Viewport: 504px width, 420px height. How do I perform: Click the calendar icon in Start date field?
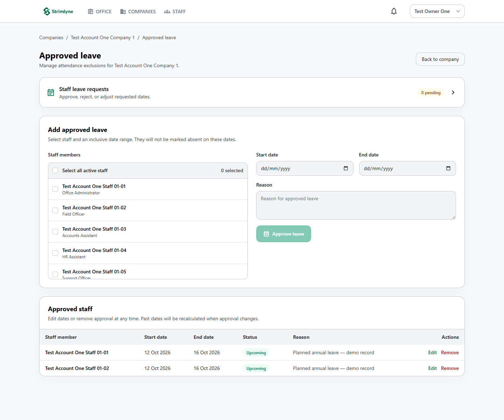click(346, 168)
